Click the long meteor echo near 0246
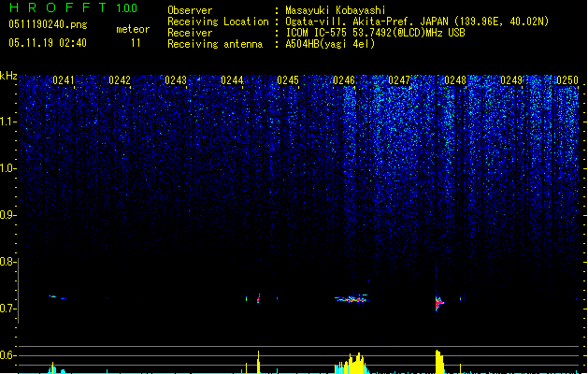588x374 pixels. [x=351, y=298]
